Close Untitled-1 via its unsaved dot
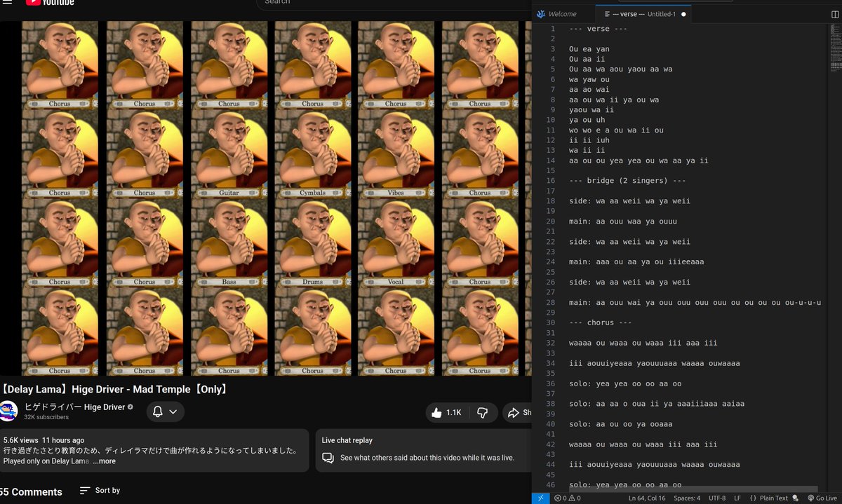 683,14
